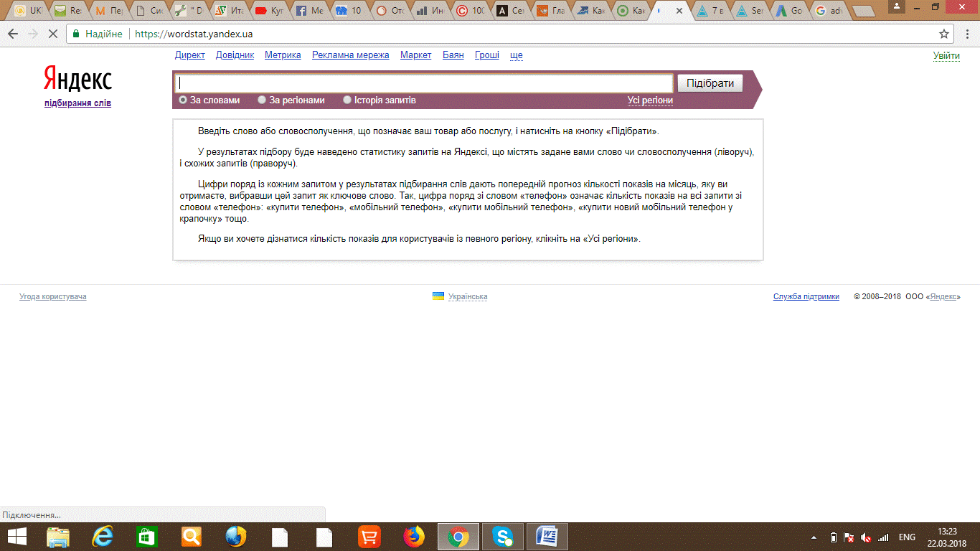
Task: Switch to Google Chrome in the taskbar
Action: (458, 537)
